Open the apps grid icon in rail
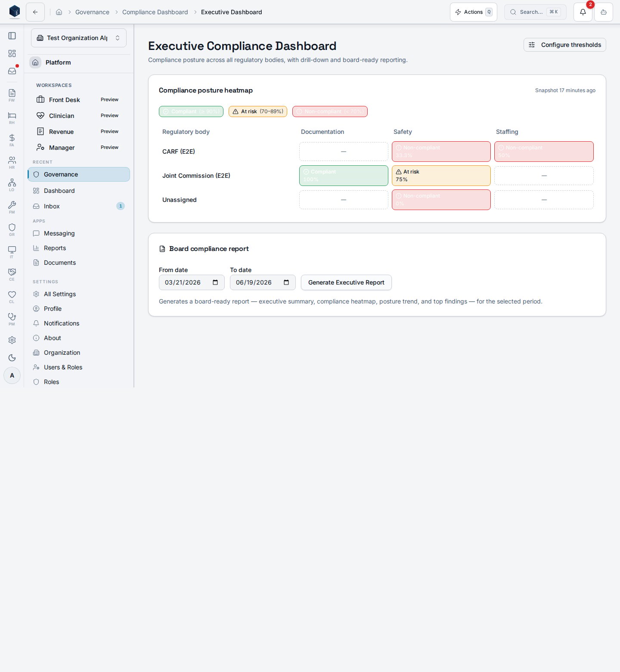 pos(12,53)
